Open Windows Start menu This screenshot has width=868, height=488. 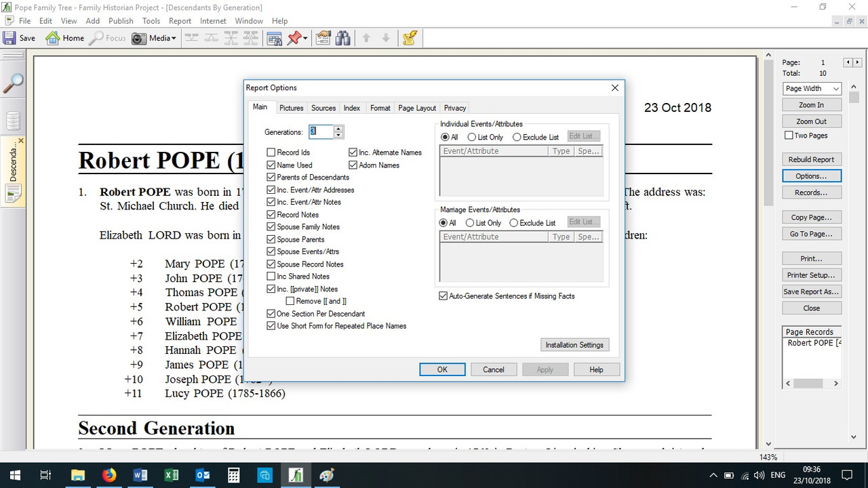pyautogui.click(x=15, y=476)
